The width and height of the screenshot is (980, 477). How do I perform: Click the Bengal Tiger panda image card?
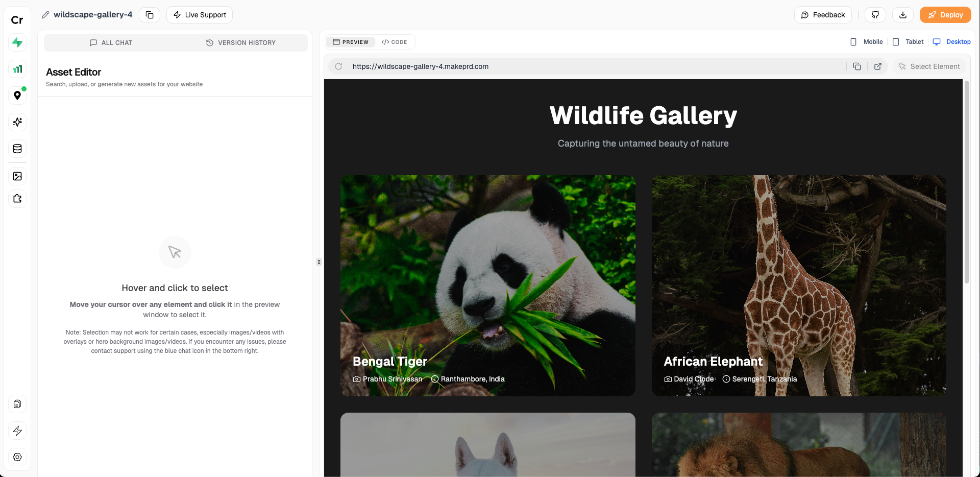(x=488, y=285)
